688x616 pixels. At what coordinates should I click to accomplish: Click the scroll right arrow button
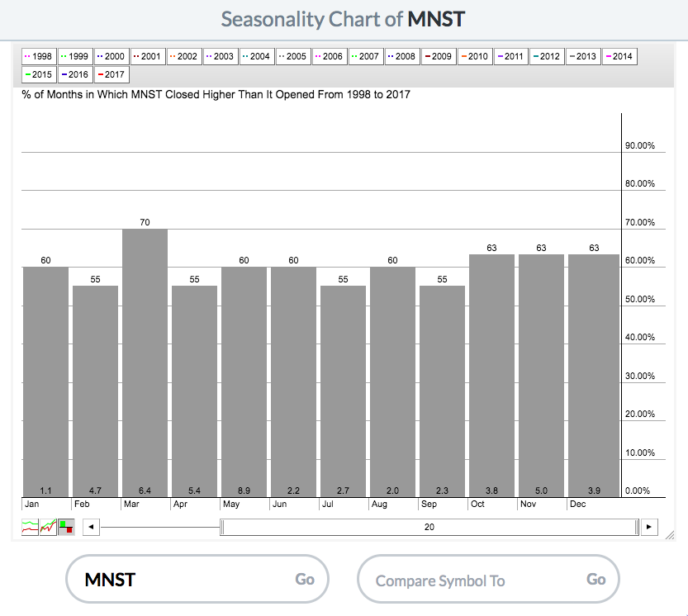[651, 527]
